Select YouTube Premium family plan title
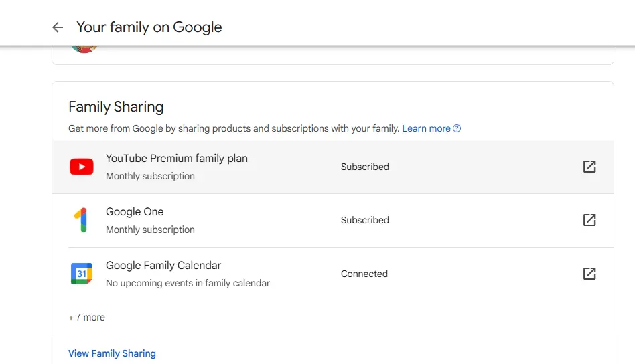Viewport: 635px width, 364px height. (x=177, y=158)
